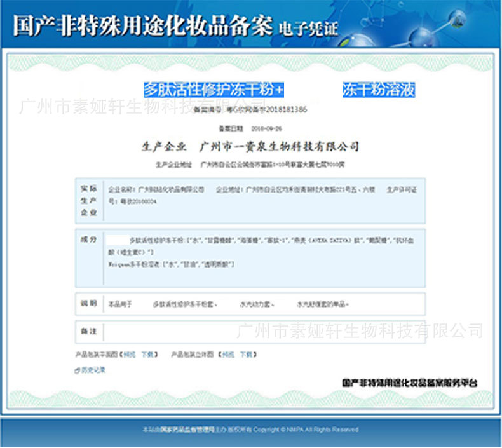Click the 冻干粉溶液 ingredients line
502x448 pixels.
pos(172,264)
